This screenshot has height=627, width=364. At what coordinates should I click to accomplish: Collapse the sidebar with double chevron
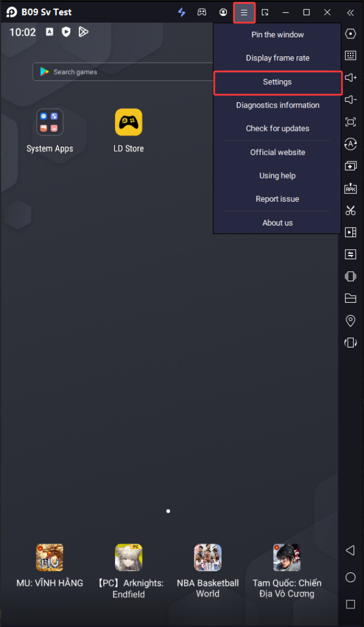pyautogui.click(x=350, y=12)
